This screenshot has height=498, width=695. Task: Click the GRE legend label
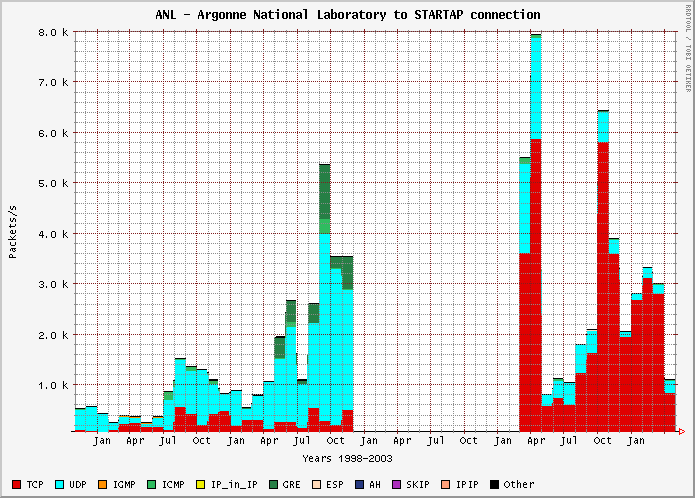pyautogui.click(x=291, y=484)
